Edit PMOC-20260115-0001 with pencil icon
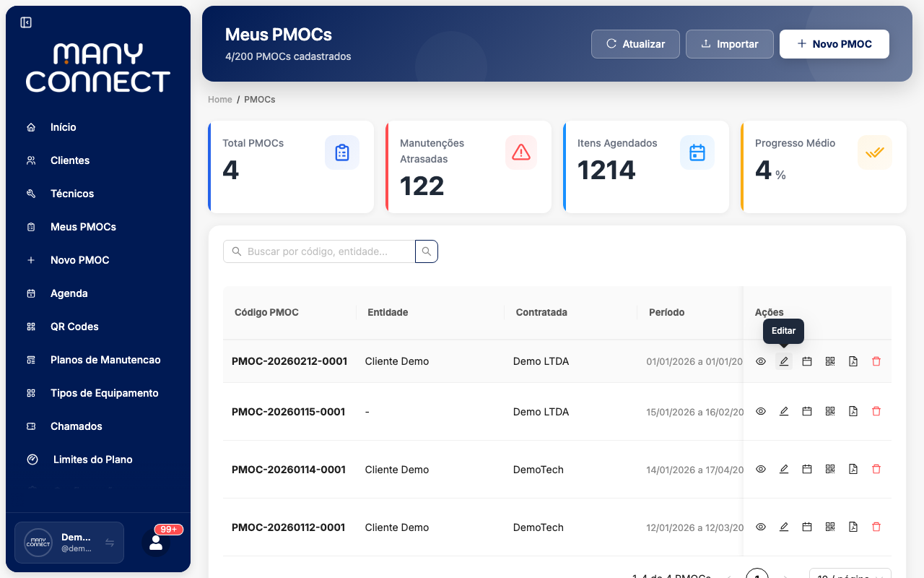The height and width of the screenshot is (578, 924). [784, 411]
